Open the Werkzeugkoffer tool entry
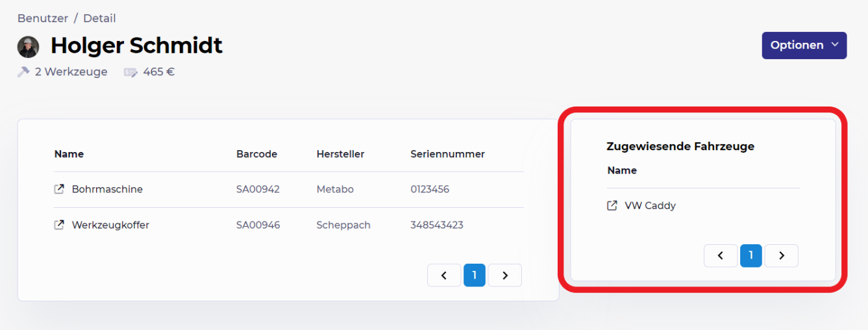 (x=110, y=225)
